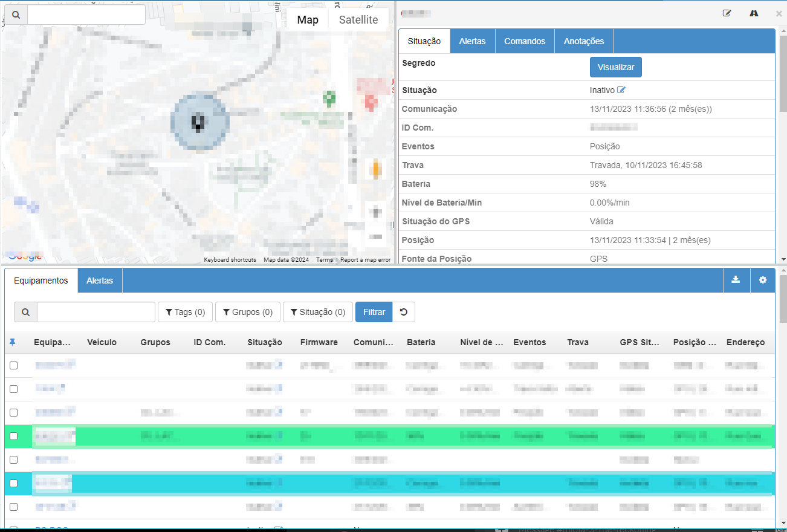Tick the checkbox on the cyan highlighted row
This screenshot has width=787, height=532.
click(13, 483)
